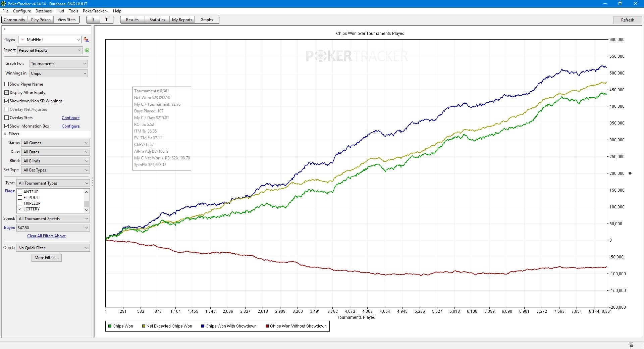This screenshot has width=644, height=349.
Task: Click the green Chips Won legend marker
Action: 110,326
